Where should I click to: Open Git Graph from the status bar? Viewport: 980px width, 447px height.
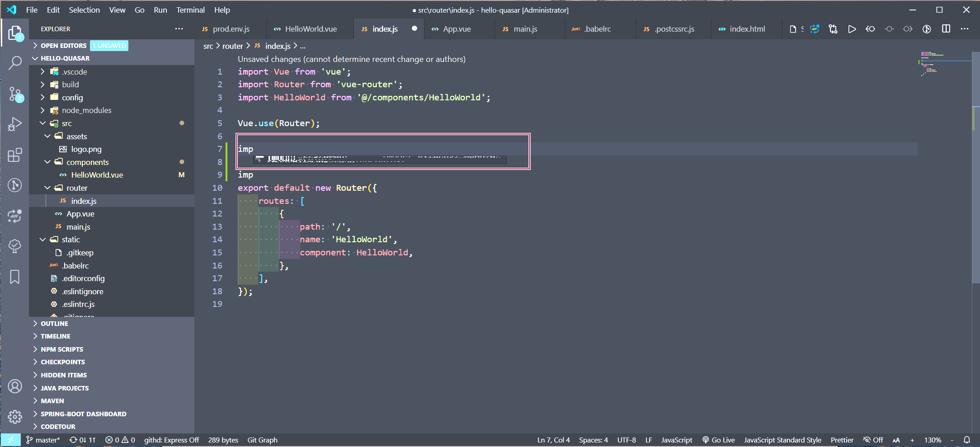coord(262,439)
